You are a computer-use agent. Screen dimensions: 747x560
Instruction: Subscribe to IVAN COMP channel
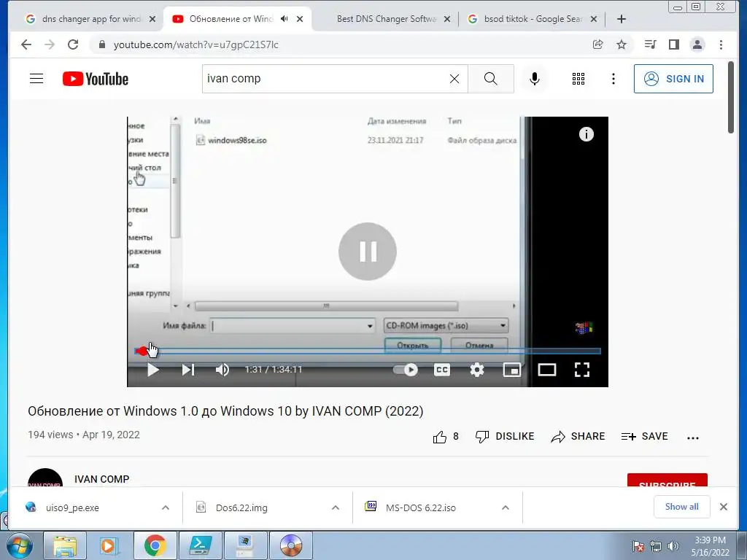(667, 480)
